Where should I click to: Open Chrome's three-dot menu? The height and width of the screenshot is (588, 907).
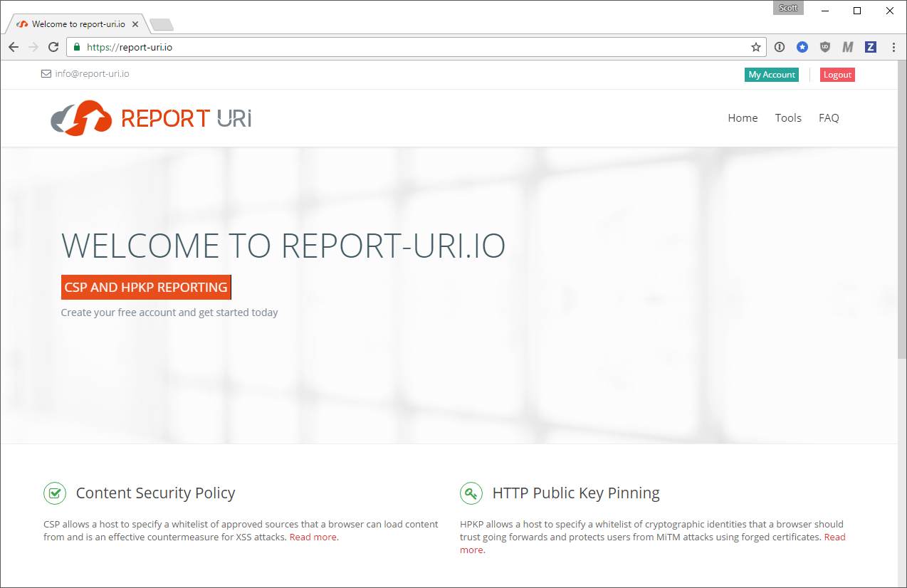point(893,47)
